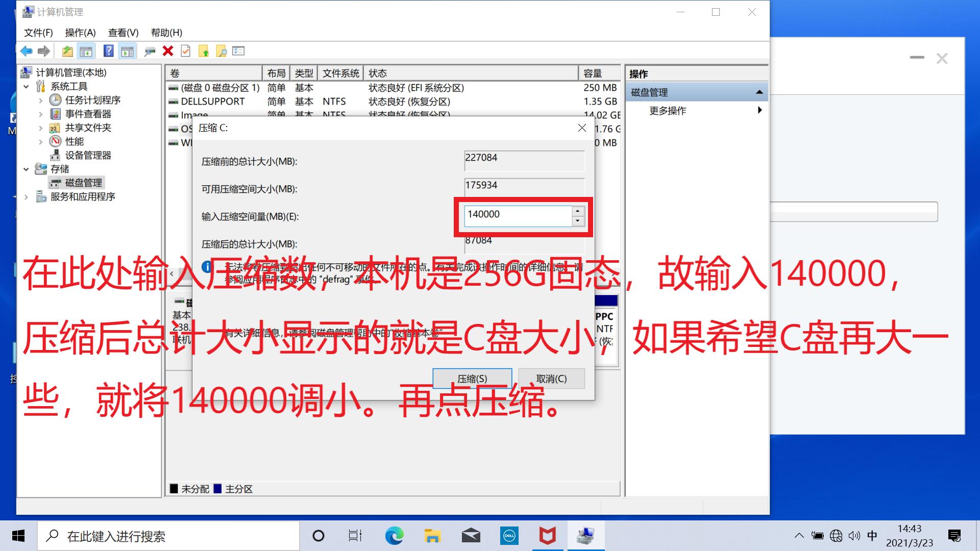Cancel the shrink dialog via 取消(C)
The height and width of the screenshot is (551, 980).
pyautogui.click(x=551, y=379)
